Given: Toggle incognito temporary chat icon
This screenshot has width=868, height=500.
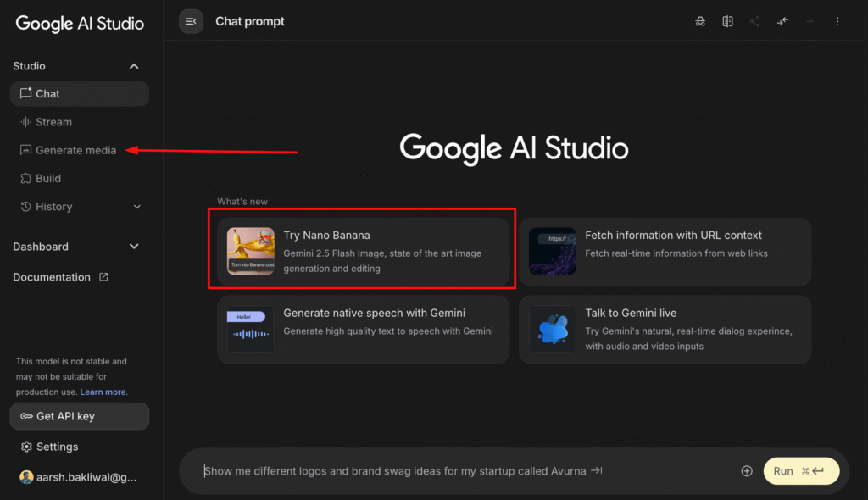Looking at the screenshot, I should coord(700,21).
